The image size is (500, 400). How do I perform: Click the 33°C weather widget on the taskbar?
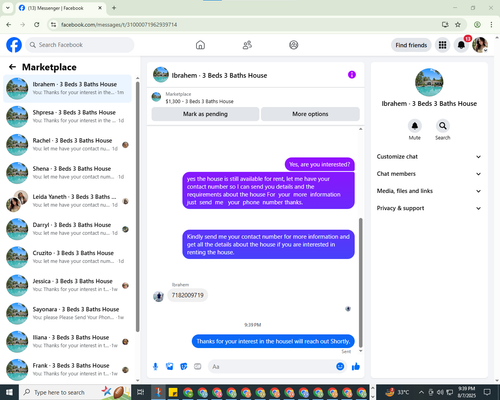point(397,392)
